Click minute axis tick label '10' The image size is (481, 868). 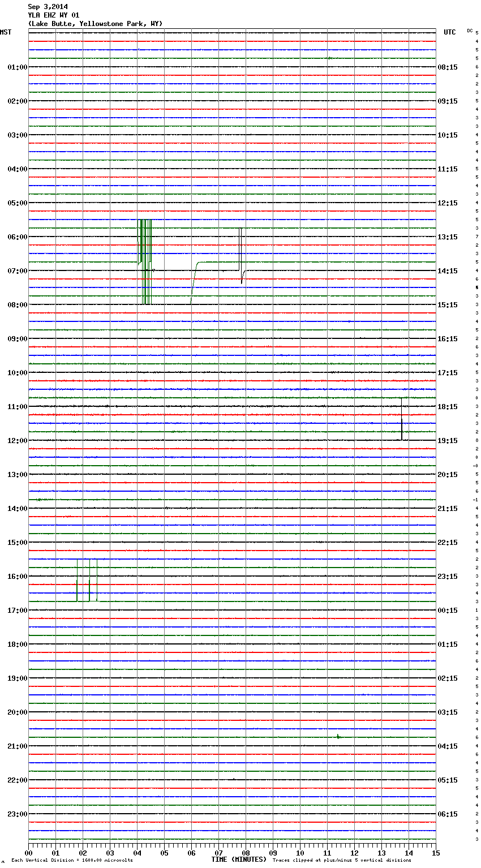[300, 853]
